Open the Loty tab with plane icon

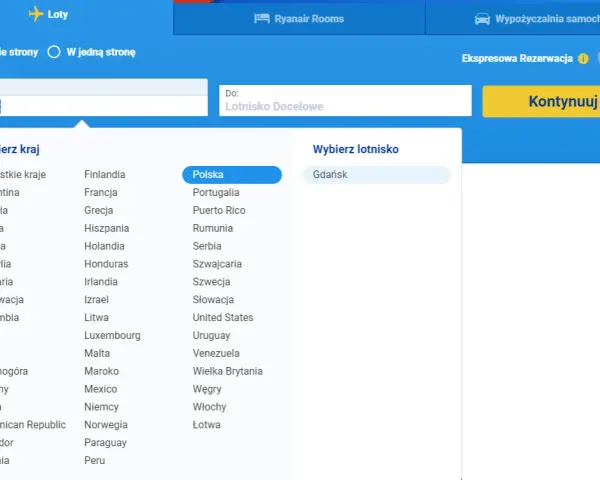(49, 15)
